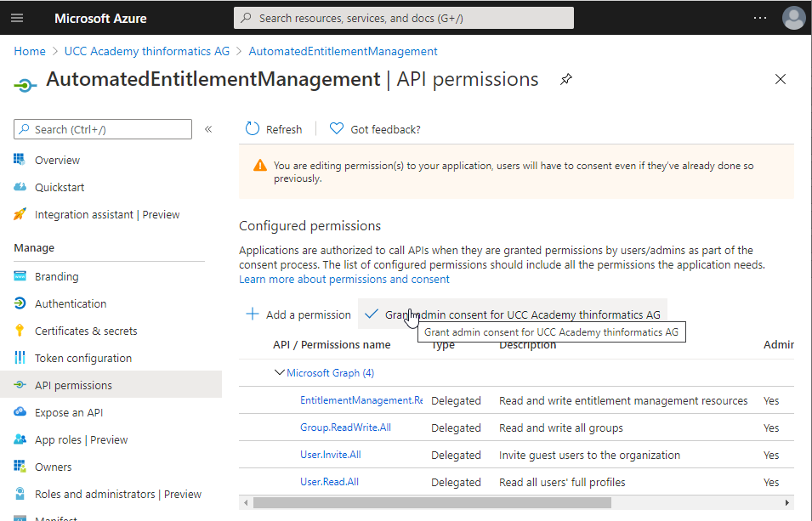Click the application icon beside the page title

(x=26, y=85)
